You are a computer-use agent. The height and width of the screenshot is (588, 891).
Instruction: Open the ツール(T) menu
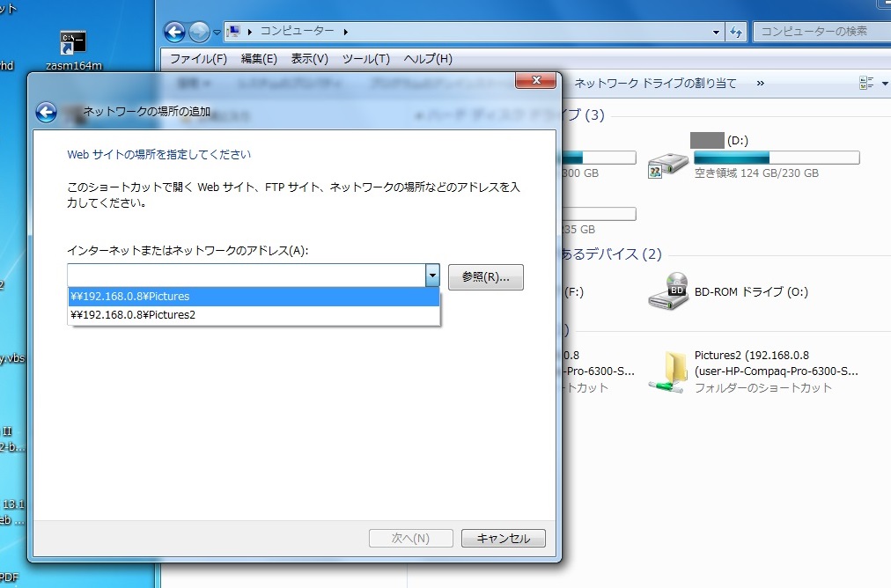(x=365, y=59)
